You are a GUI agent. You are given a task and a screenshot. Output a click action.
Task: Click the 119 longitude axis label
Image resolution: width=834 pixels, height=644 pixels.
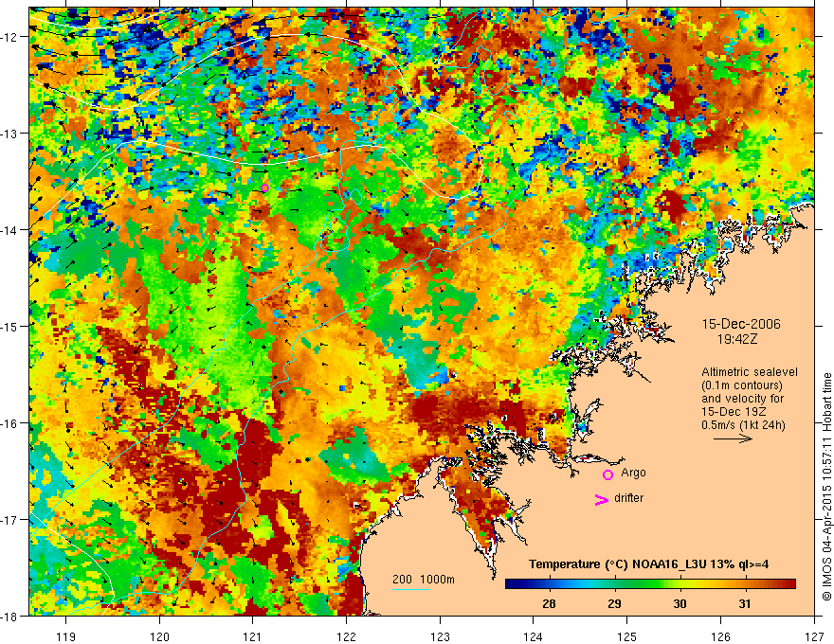click(x=66, y=636)
